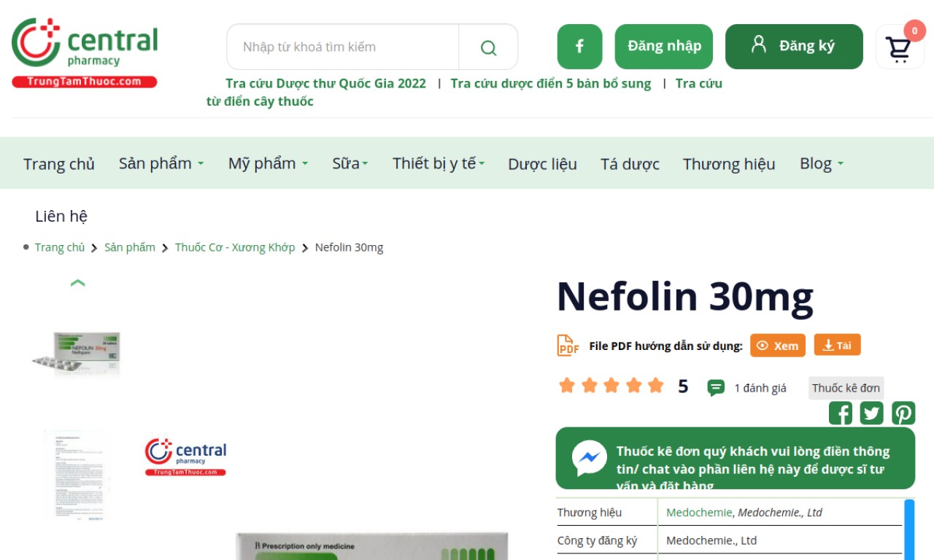Image resolution: width=934 pixels, height=560 pixels.
Task: Click the Messenger chat icon
Action: click(589, 459)
